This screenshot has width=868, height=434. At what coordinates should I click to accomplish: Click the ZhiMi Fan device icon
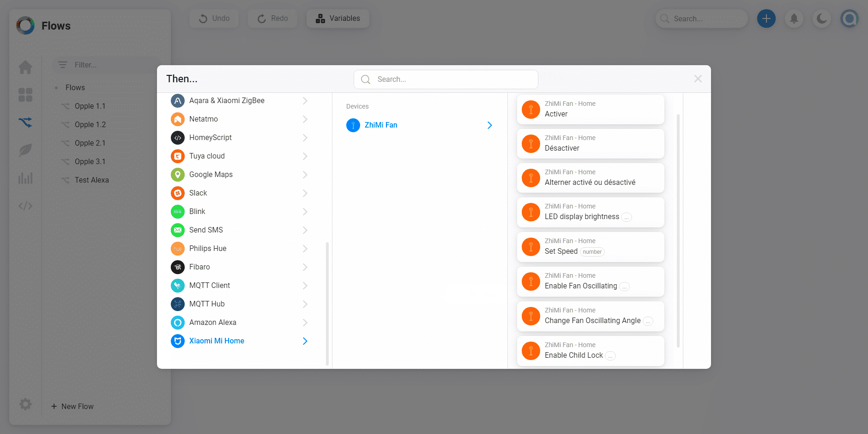[x=353, y=125]
